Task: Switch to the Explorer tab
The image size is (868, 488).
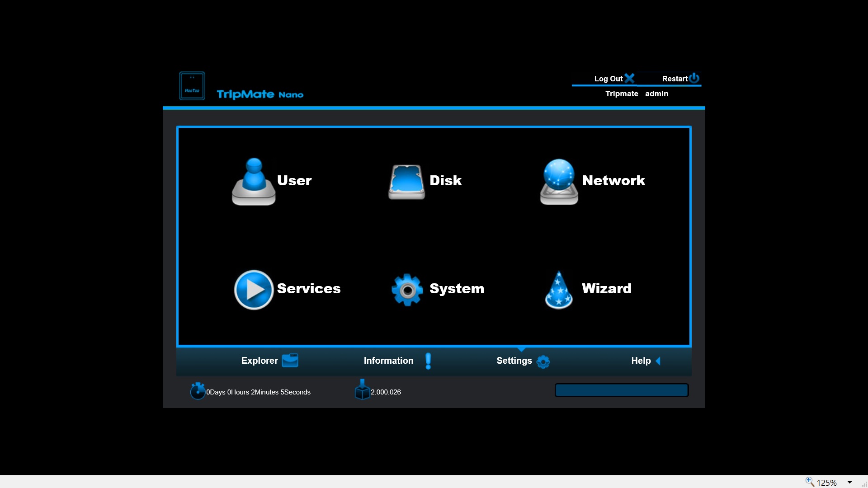Action: (x=259, y=361)
